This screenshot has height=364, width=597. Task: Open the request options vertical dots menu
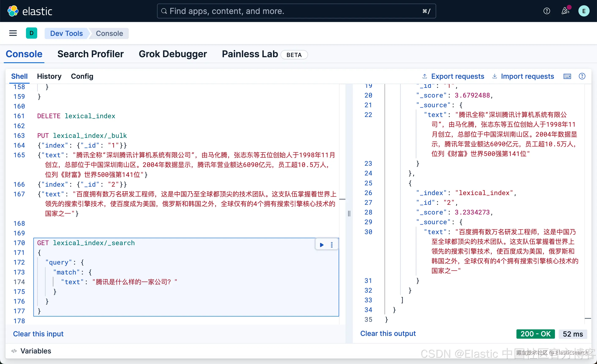332,245
